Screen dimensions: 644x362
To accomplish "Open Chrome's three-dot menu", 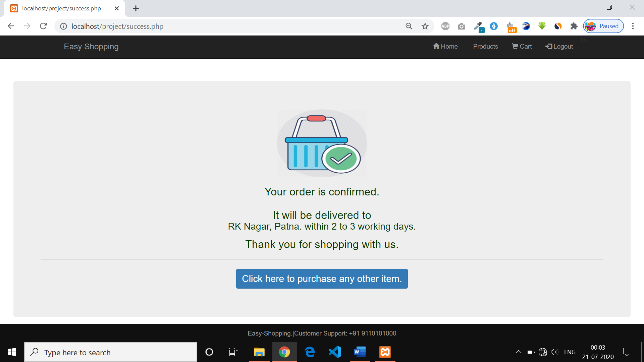I will [x=633, y=26].
